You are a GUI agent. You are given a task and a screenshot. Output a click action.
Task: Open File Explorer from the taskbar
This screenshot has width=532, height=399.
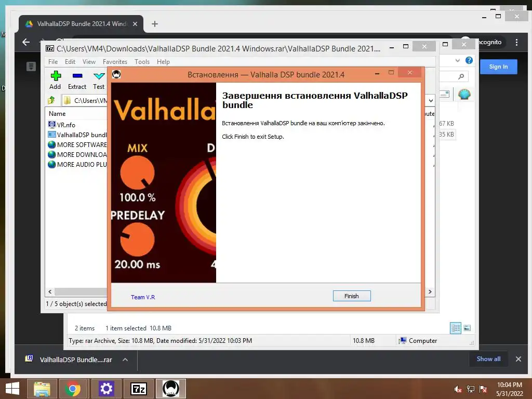point(42,389)
